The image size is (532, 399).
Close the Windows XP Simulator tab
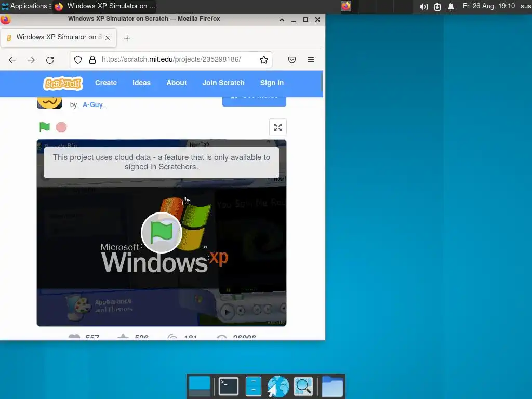tap(108, 37)
